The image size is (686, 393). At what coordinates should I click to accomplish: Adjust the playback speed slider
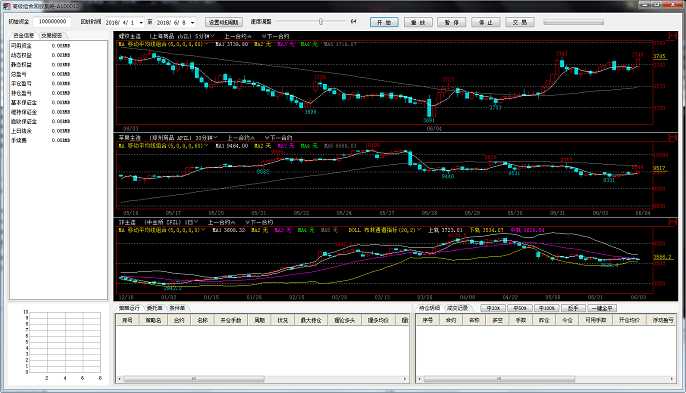coord(321,21)
